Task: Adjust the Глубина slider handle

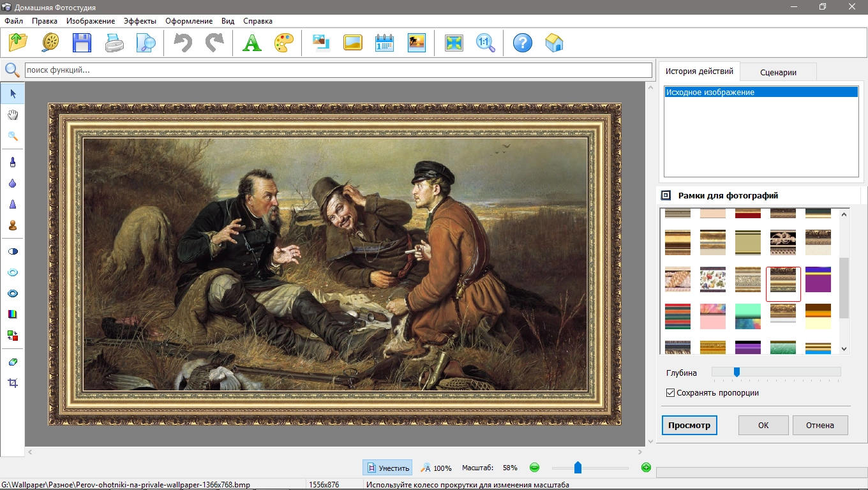Action: click(737, 372)
